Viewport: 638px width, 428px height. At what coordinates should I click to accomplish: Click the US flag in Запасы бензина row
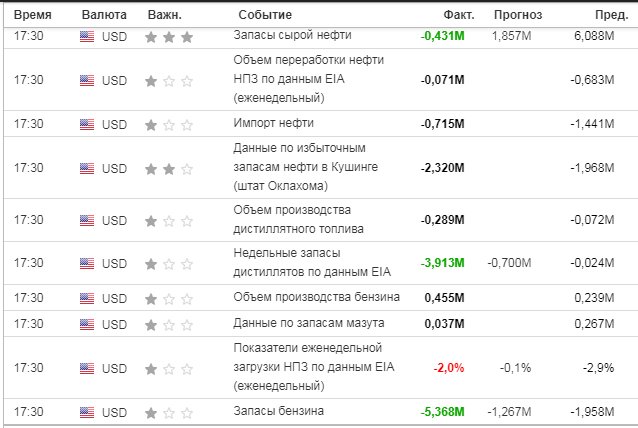87,412
